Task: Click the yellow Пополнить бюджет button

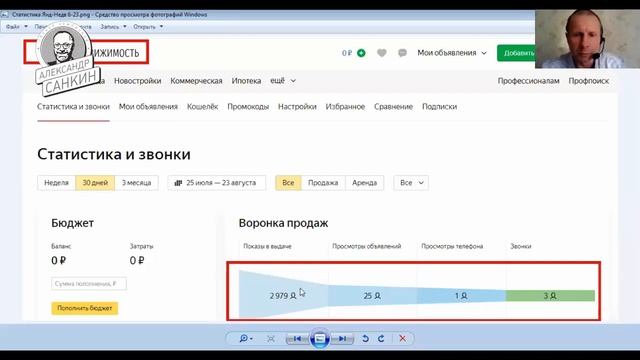Action: click(x=84, y=308)
